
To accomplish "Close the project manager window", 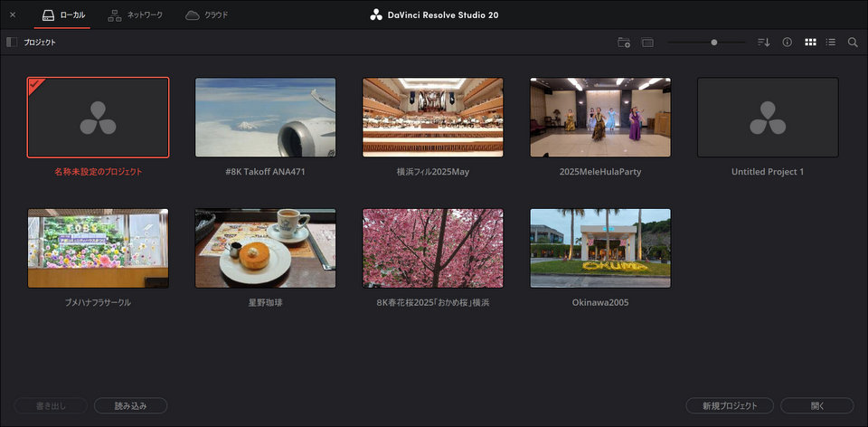I will pyautogui.click(x=13, y=15).
